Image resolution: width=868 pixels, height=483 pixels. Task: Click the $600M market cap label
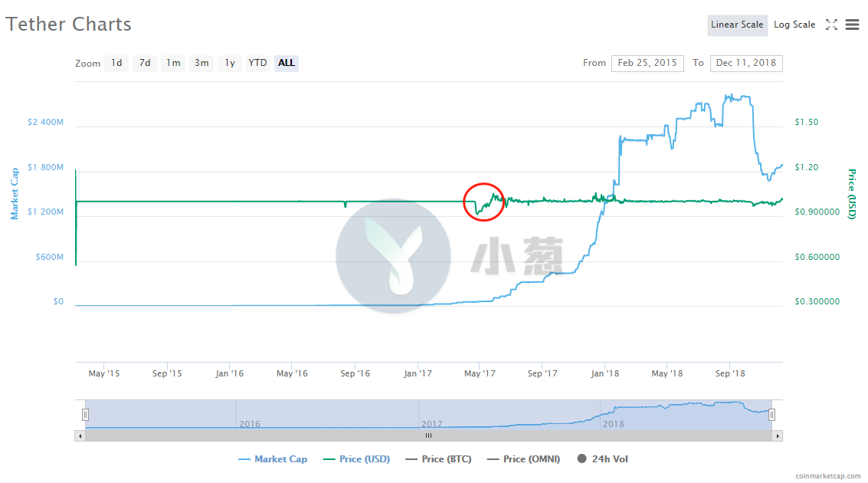coord(50,257)
